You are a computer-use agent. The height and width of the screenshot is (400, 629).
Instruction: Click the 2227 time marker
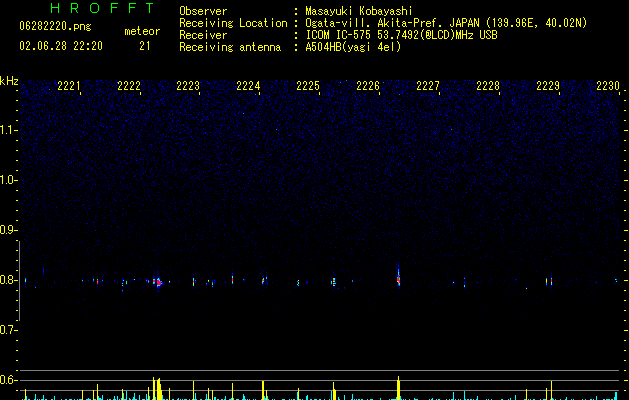coord(428,86)
